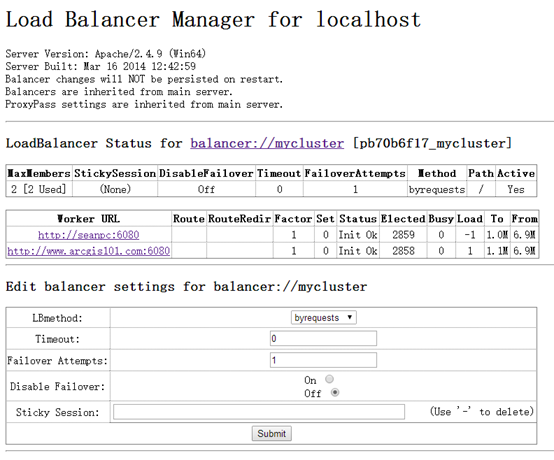
Task: Click the "Worker URL" column header
Action: pos(89,219)
